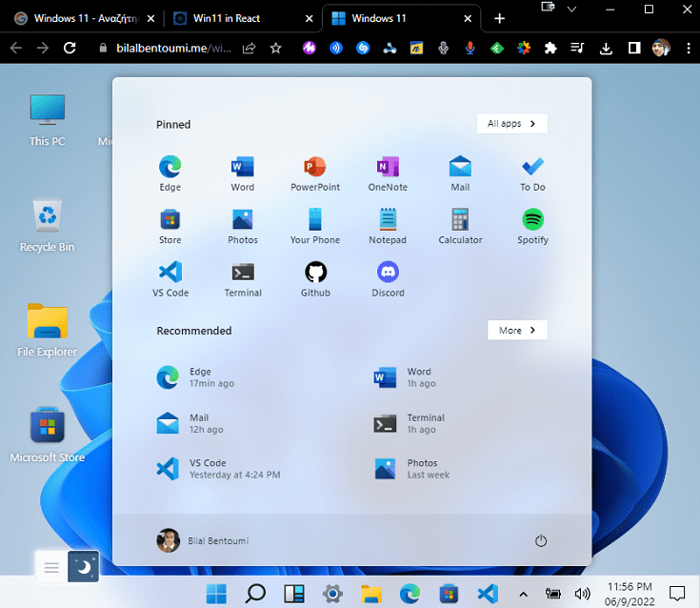Click the power button in Start menu
This screenshot has height=608, width=700.
(x=541, y=540)
